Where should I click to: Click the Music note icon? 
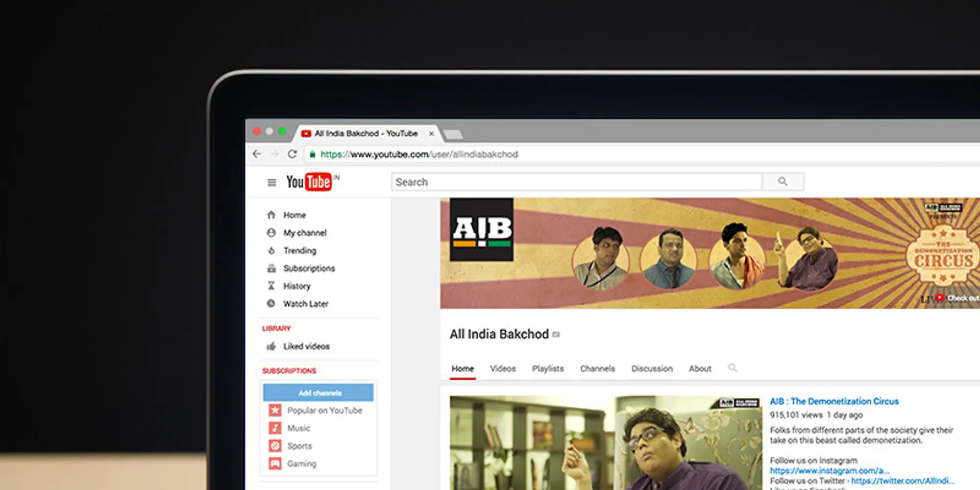pos(275,428)
